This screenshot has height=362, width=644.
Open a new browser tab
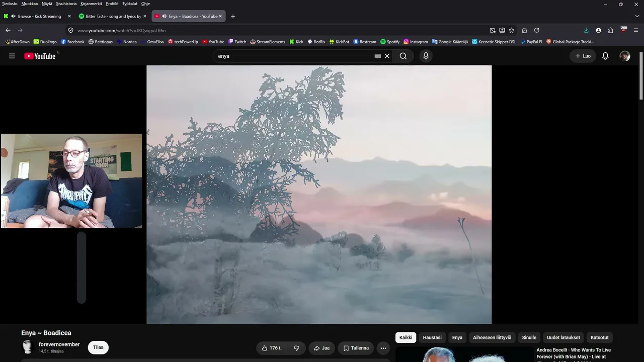point(232,16)
